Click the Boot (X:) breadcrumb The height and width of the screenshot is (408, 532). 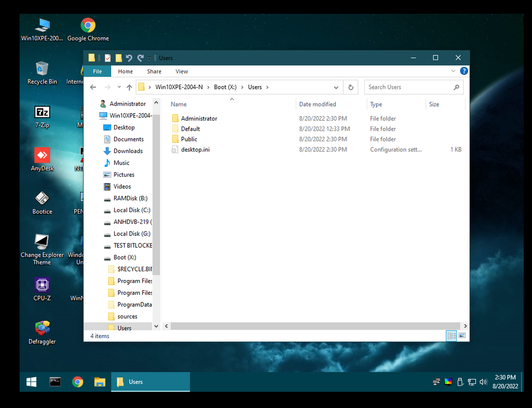(225, 87)
